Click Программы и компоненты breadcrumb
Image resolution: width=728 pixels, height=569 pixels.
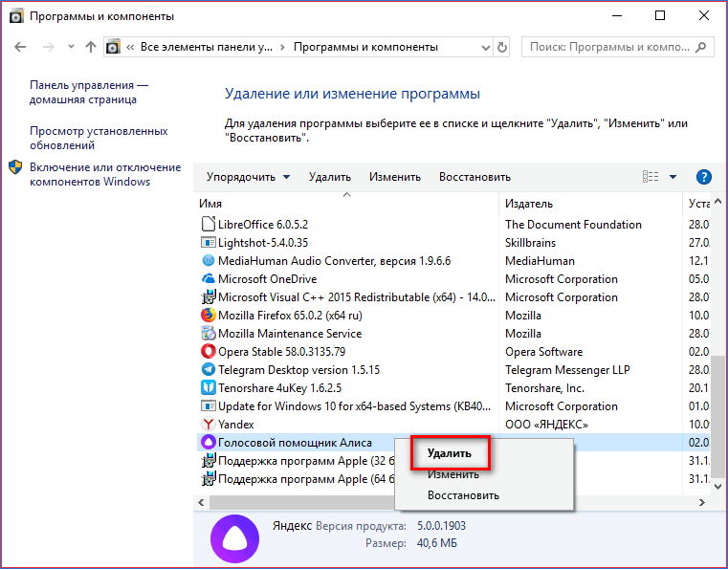point(365,47)
